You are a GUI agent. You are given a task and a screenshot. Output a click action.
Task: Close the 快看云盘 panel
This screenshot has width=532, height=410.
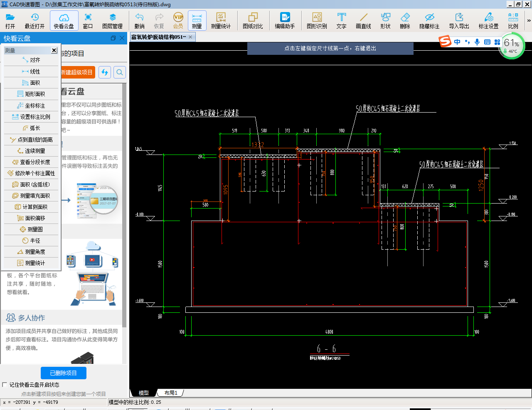coord(122,38)
